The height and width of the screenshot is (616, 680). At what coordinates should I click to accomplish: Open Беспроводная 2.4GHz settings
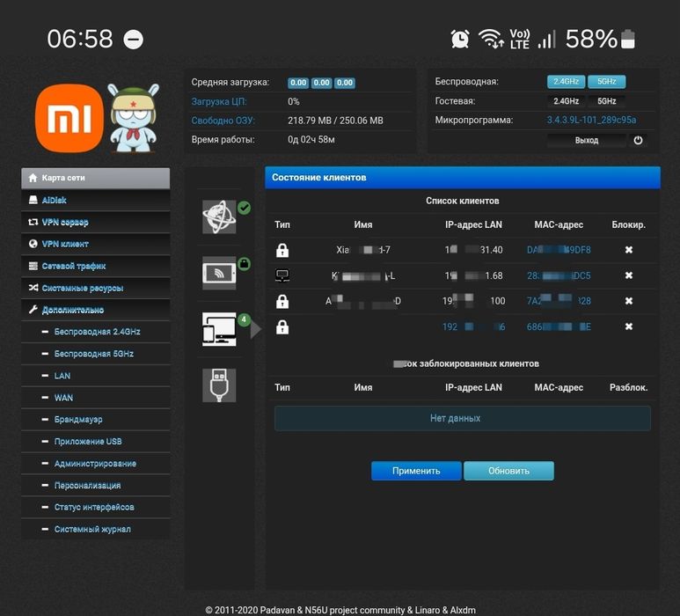point(95,332)
